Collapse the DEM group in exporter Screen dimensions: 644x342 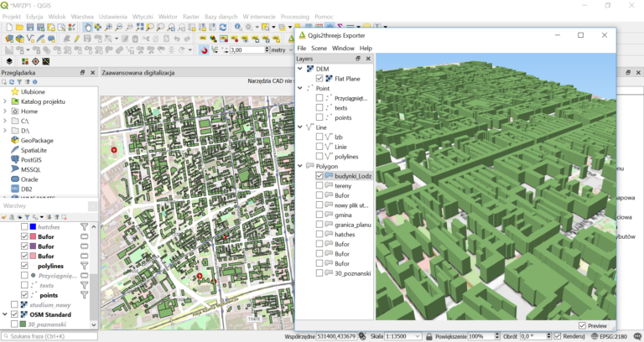point(300,69)
